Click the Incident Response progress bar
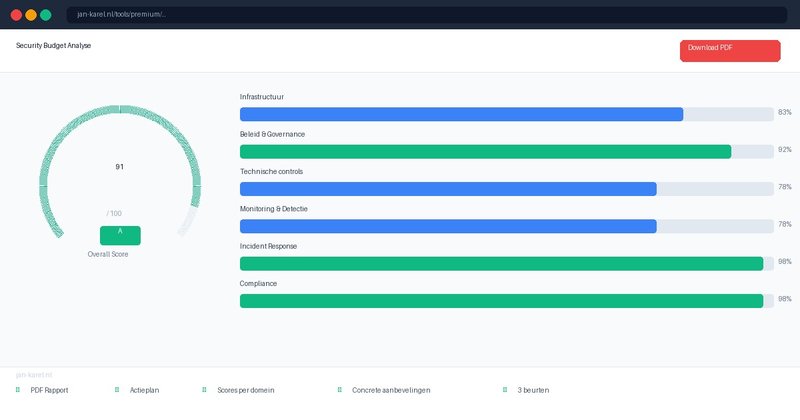 (x=506, y=264)
